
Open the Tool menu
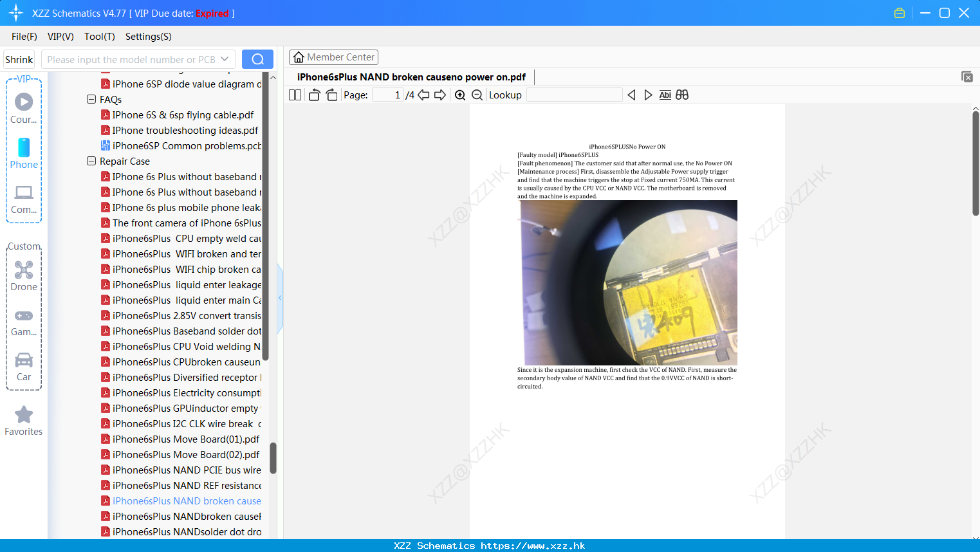99,36
